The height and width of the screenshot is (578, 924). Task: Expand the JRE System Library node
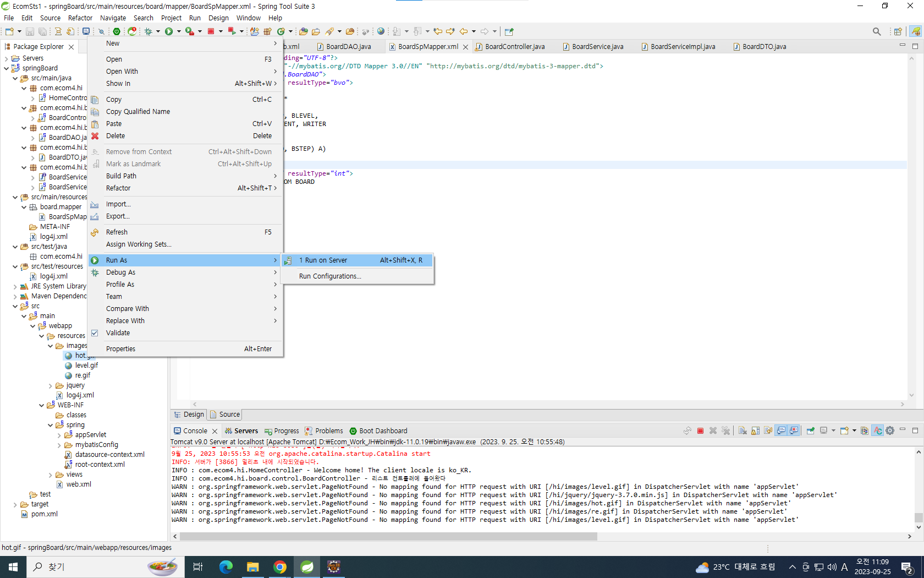tap(15, 286)
